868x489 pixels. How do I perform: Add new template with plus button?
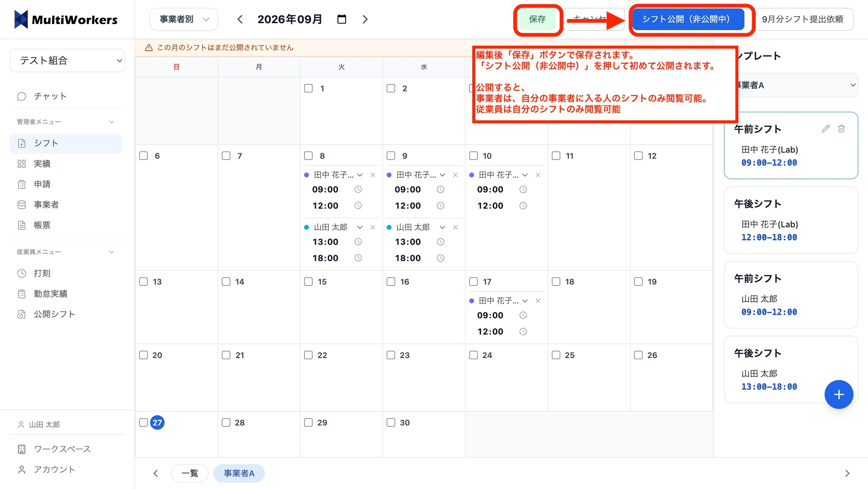click(x=839, y=394)
